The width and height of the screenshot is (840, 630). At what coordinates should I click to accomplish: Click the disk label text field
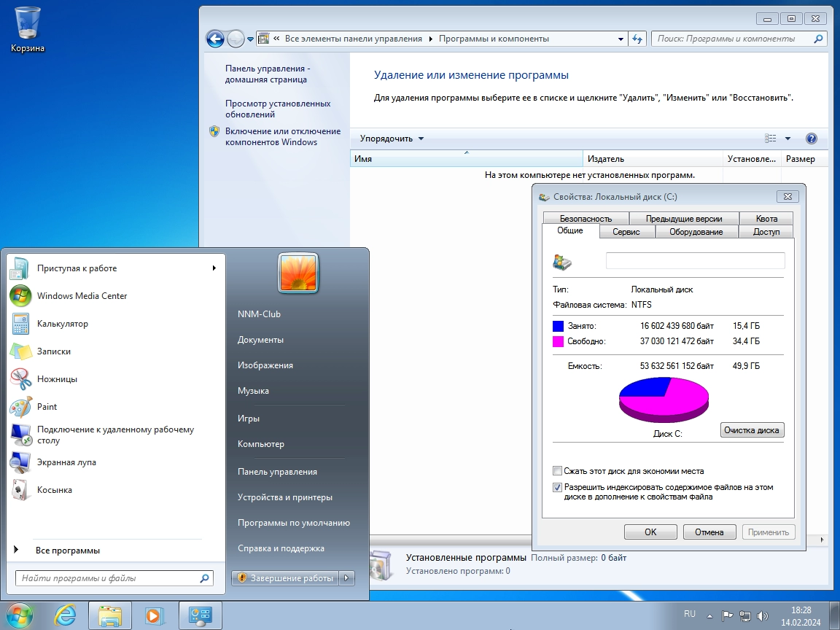point(695,261)
